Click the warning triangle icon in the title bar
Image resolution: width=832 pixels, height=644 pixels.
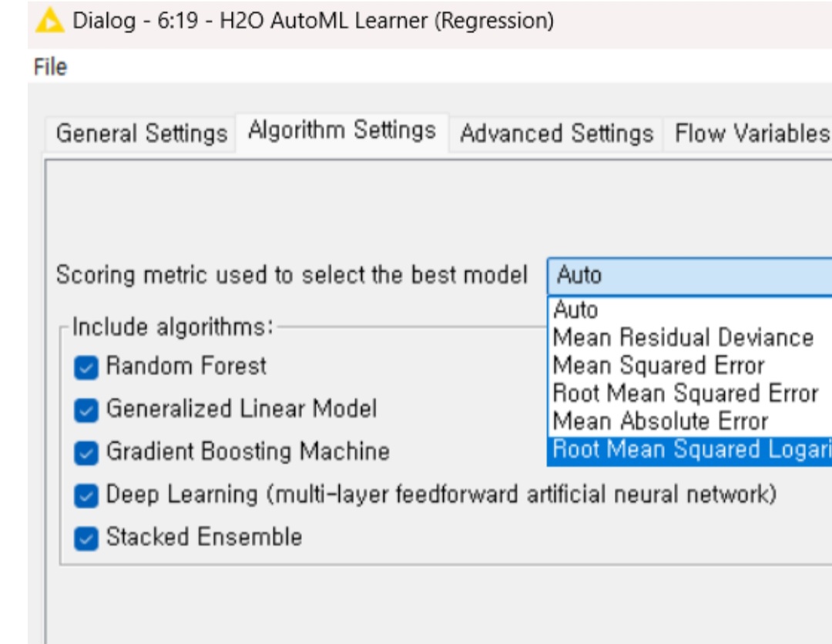pyautogui.click(x=51, y=18)
